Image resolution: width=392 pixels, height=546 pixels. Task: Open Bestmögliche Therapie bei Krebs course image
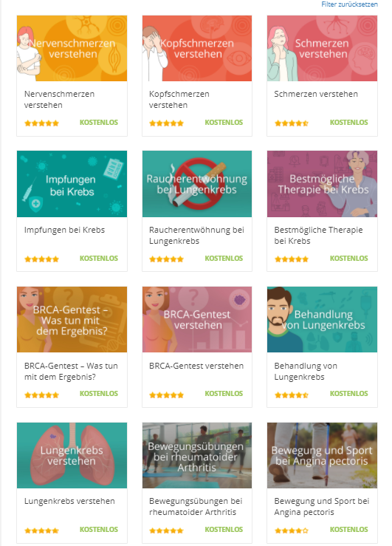[322, 184]
